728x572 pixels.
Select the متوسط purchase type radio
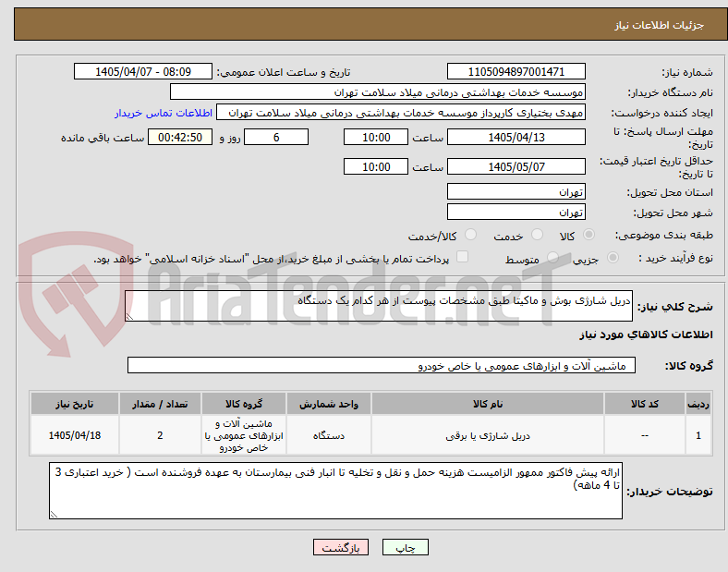(552, 257)
